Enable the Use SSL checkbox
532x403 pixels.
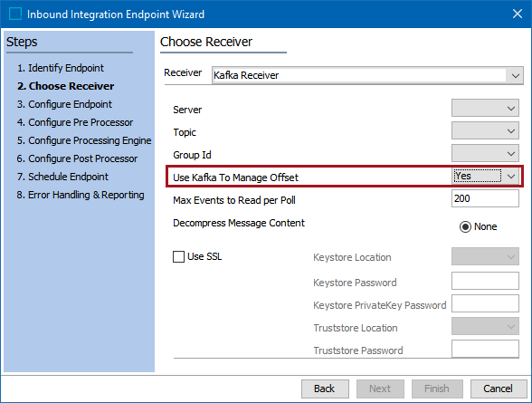pyautogui.click(x=178, y=256)
